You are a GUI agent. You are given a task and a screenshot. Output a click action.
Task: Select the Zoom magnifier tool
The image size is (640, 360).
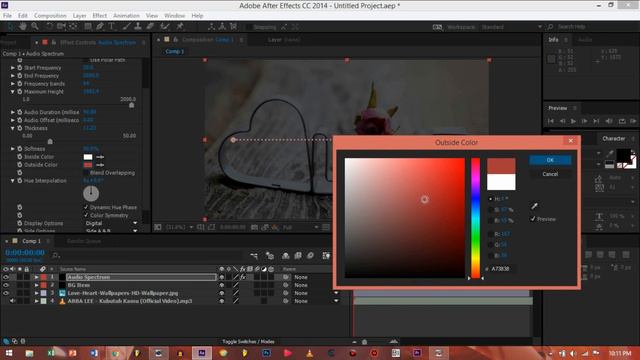pyautogui.click(x=35, y=27)
